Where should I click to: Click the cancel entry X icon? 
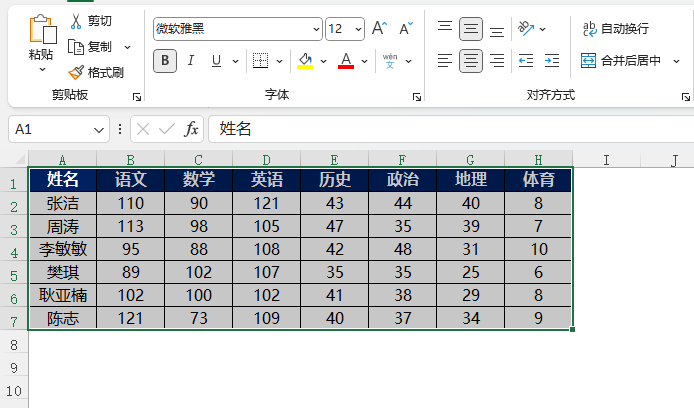coord(143,129)
